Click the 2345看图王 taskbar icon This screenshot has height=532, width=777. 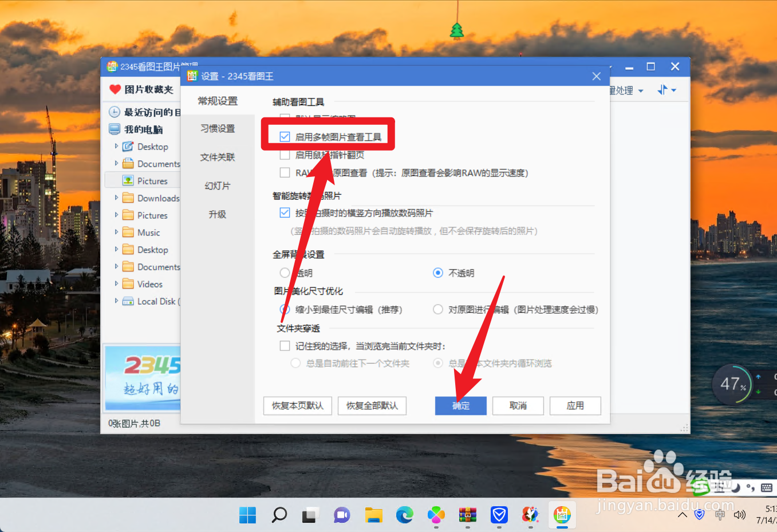pyautogui.click(x=562, y=515)
